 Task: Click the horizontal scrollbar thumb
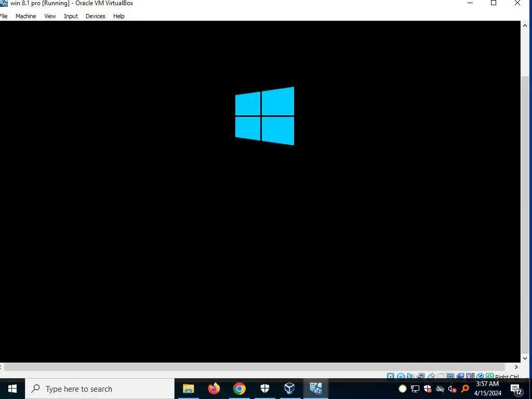click(x=255, y=367)
